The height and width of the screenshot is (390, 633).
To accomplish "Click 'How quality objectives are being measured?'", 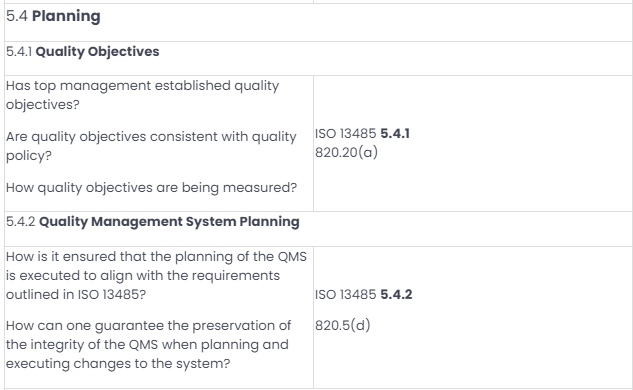I will click(x=151, y=188).
